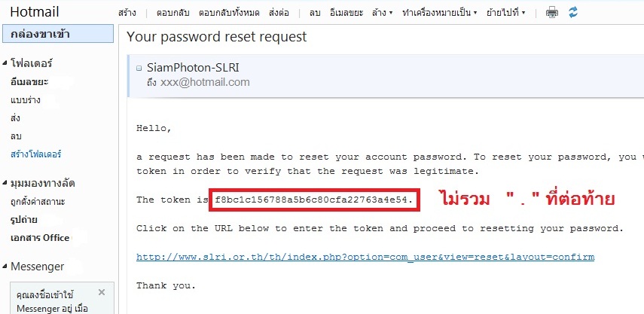
Task: Collapse sender details next to SiamPhoton-SLRI
Action: click(139, 69)
